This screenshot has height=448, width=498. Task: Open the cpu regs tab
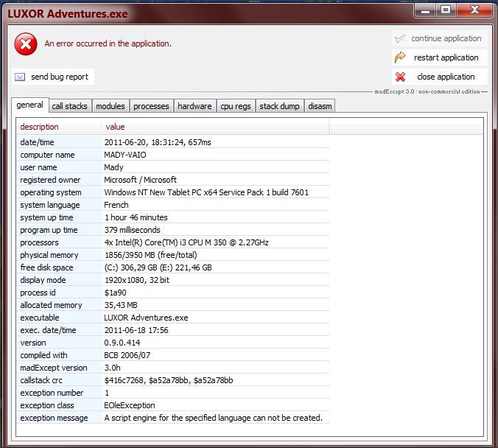[x=236, y=106]
